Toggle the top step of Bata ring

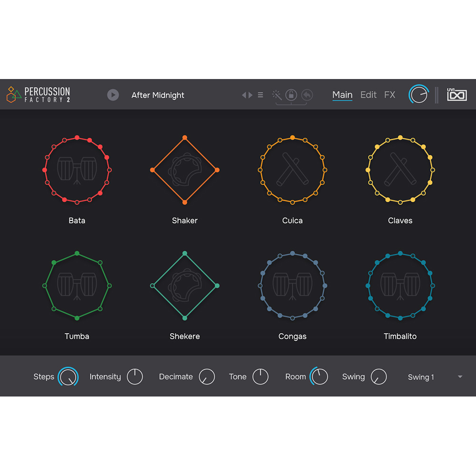[77, 138]
